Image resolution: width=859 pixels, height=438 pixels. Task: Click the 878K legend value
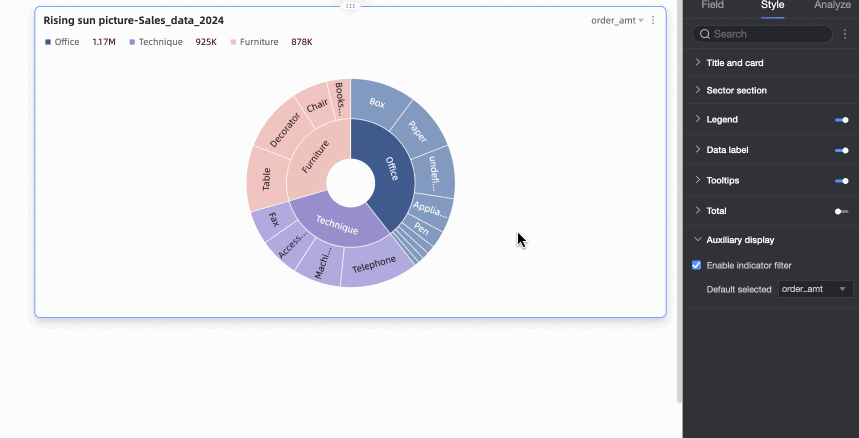(x=302, y=42)
